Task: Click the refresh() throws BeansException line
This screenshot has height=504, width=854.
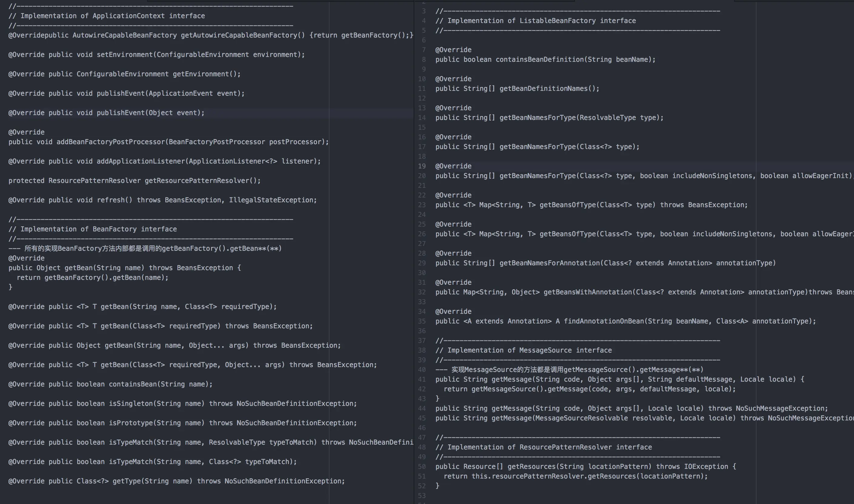Action: coord(163,200)
